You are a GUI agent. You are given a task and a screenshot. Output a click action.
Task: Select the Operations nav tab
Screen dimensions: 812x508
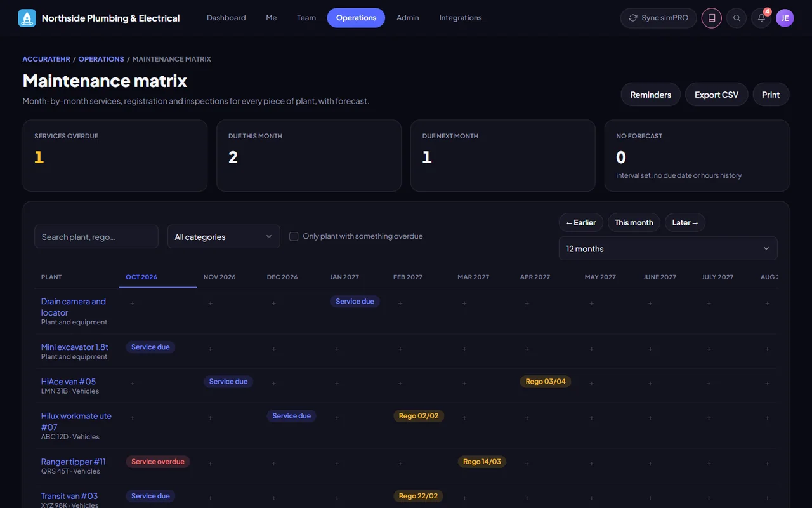[356, 18]
